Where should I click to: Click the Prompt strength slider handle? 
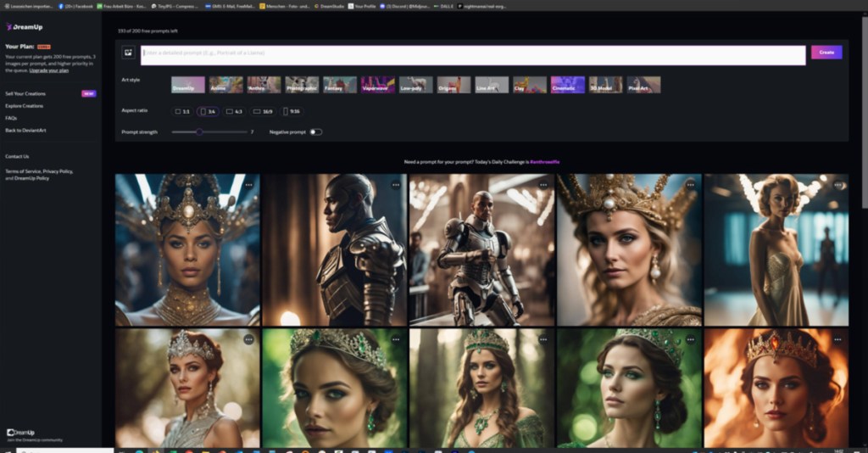point(199,131)
